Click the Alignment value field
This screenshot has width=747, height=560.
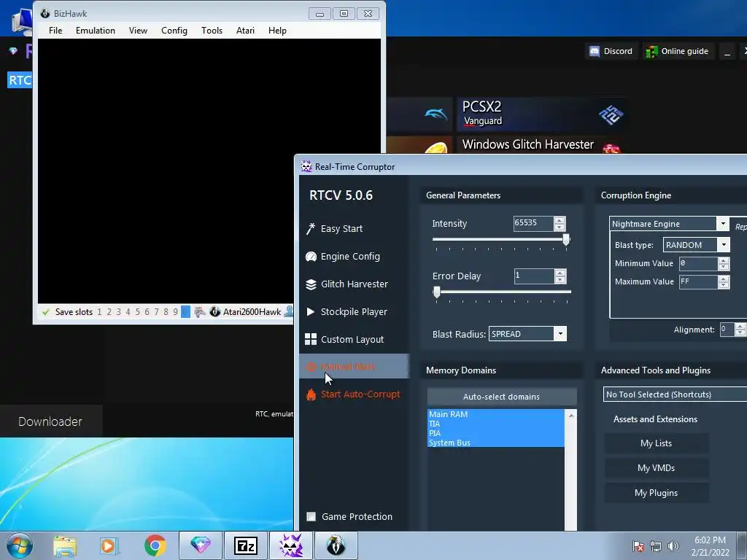tap(727, 329)
